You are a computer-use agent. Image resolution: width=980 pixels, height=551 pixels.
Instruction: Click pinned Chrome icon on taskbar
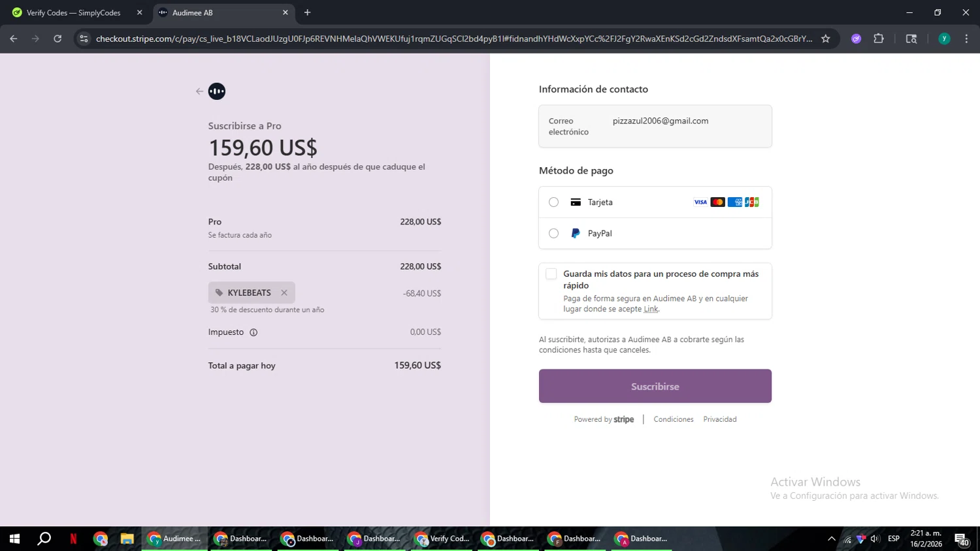pos(100,539)
